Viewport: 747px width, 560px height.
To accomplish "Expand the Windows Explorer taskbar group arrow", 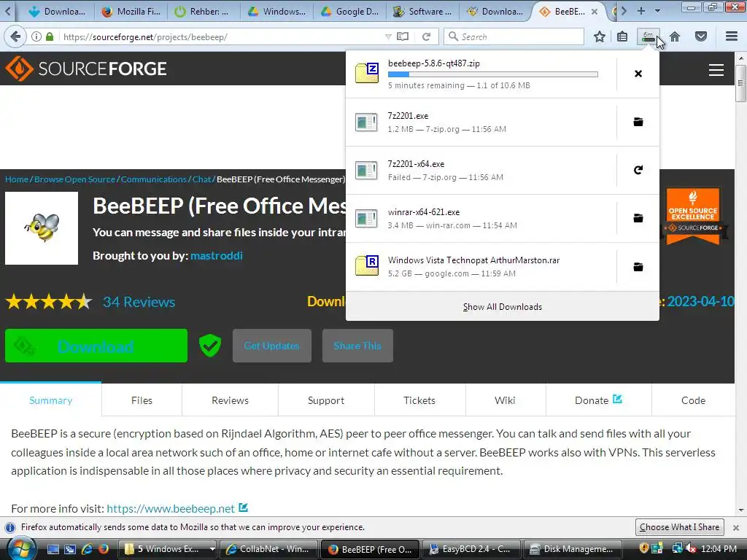I will pos(212,549).
